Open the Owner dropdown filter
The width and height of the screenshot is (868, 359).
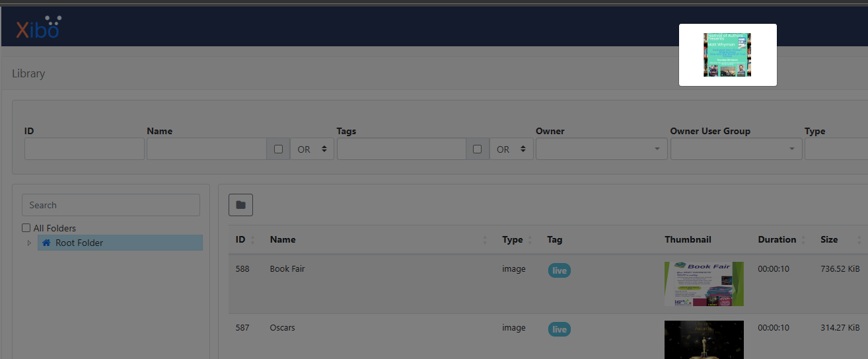tap(600, 149)
